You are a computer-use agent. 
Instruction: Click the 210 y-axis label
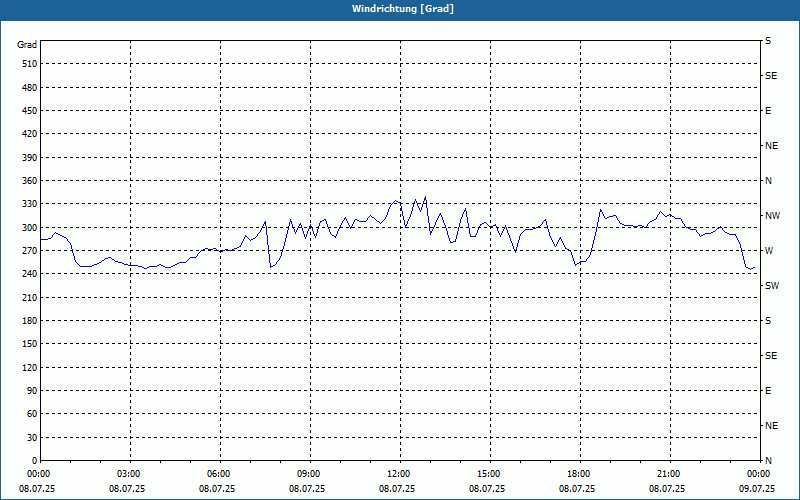(30, 297)
